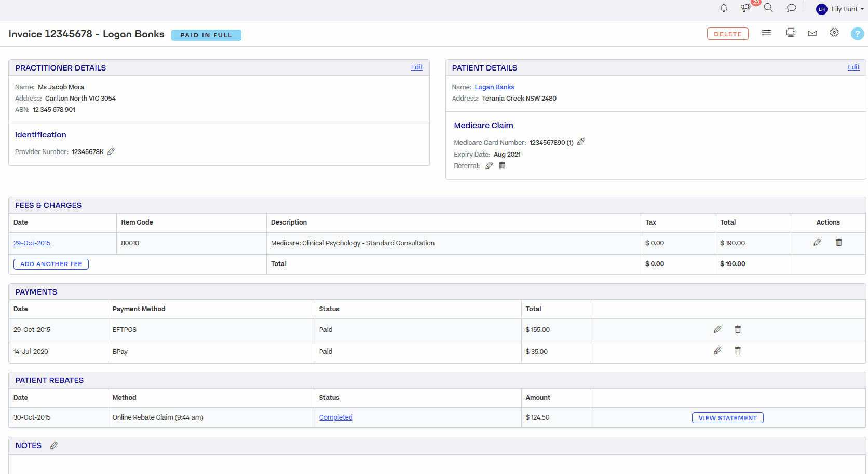This screenshot has width=868, height=474.
Task: Open the notifications bell
Action: (724, 8)
